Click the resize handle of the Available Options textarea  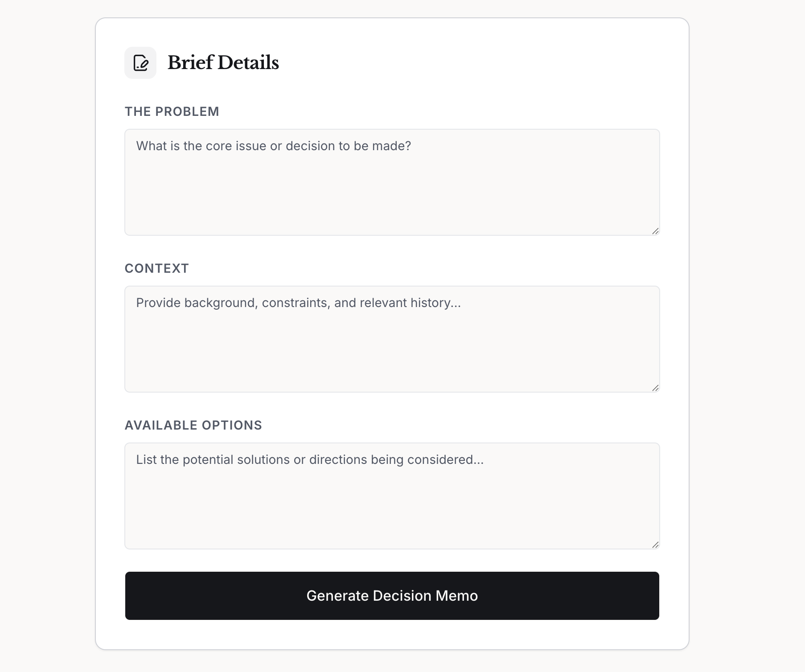pyautogui.click(x=655, y=545)
